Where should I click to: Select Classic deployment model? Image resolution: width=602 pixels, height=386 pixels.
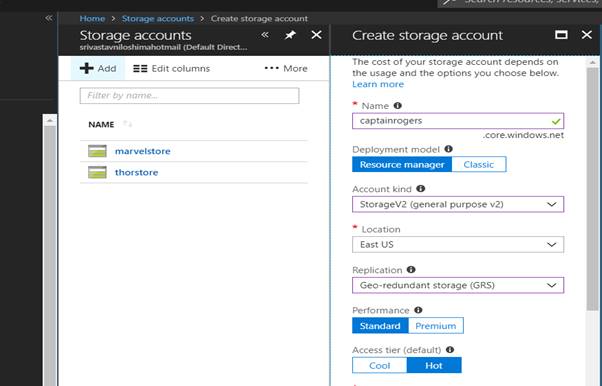pos(479,164)
